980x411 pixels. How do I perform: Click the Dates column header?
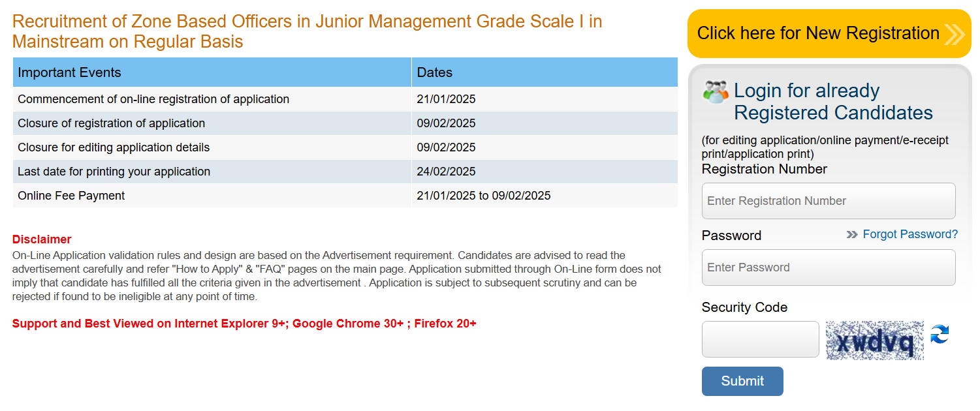tap(435, 72)
